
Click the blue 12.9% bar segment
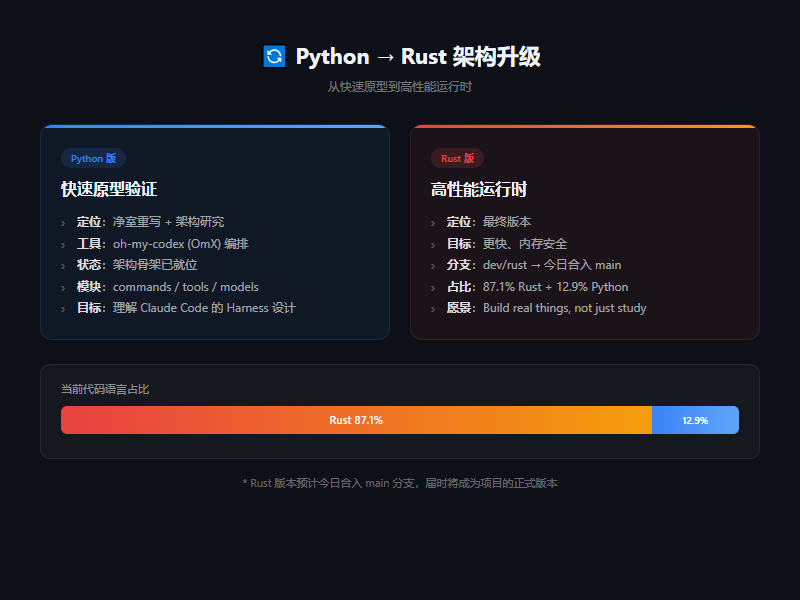point(695,420)
